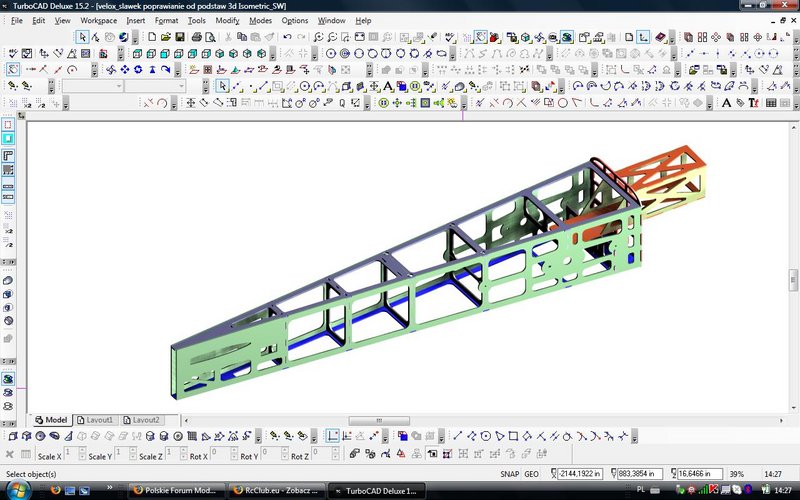
Task: Switch to the Layout1 tab
Action: pos(95,420)
